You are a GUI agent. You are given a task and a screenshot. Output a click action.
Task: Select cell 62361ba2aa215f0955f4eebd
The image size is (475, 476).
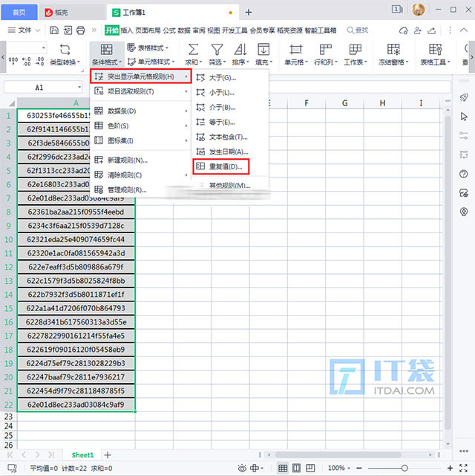pos(76,212)
